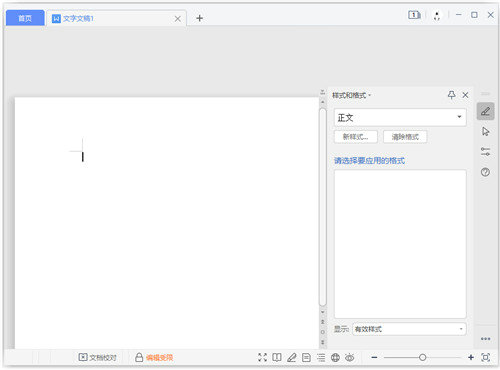Viewport: 500px width, 370px height.
Task: Switch to outline view icon
Action: click(x=321, y=357)
